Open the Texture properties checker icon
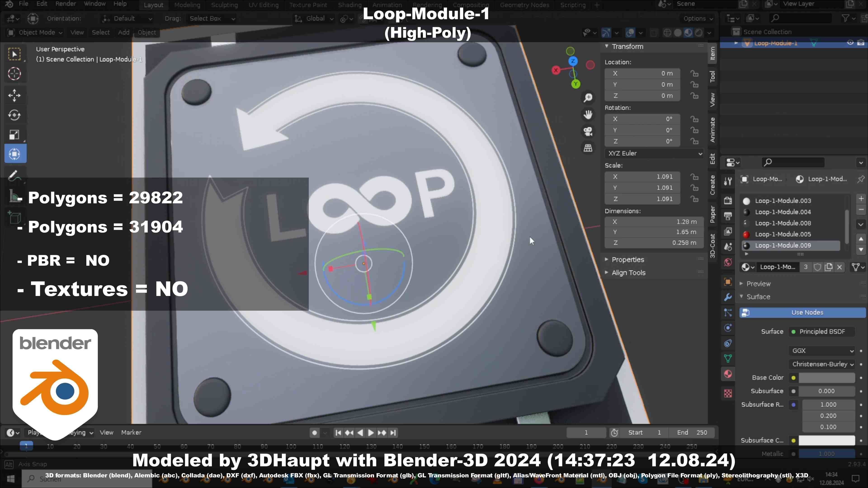This screenshot has height=488, width=868. tap(728, 393)
